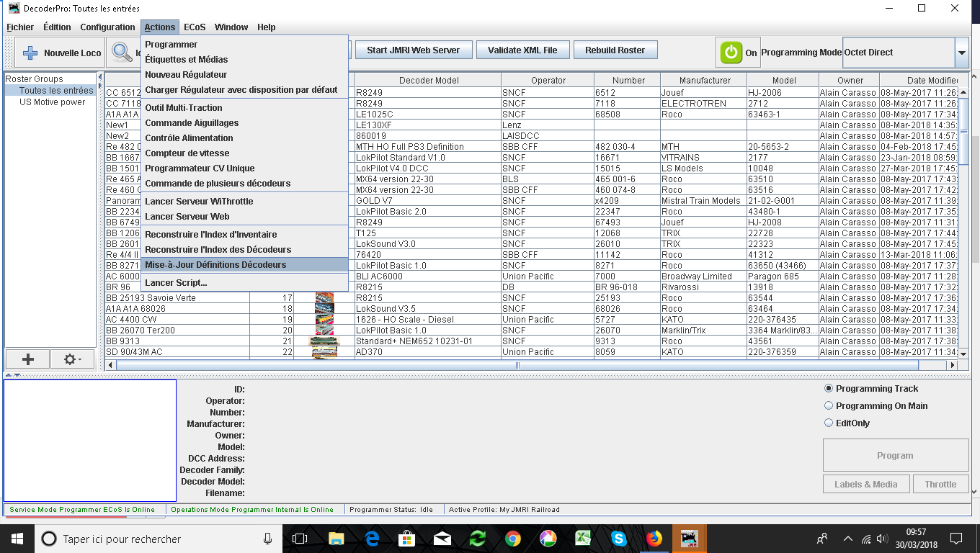Open the Fichier menu
980x553 pixels.
pyautogui.click(x=20, y=27)
